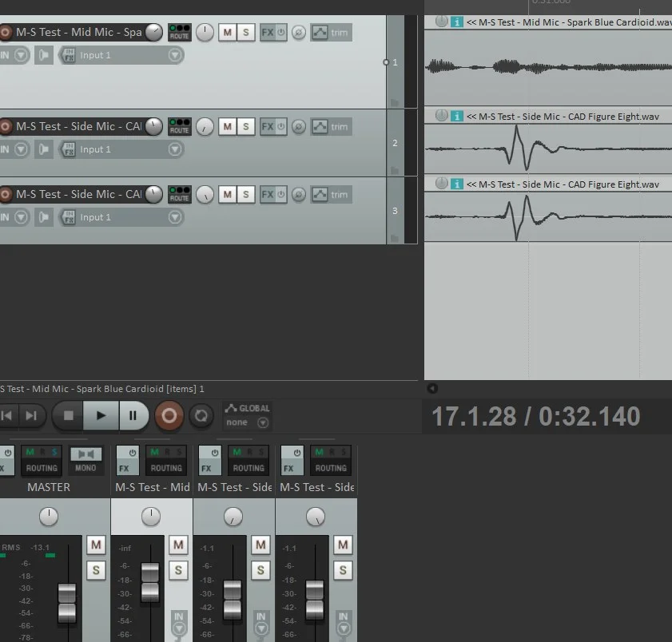The height and width of the screenshot is (642, 672).
Task: Arm track 2 Side Mic for recording
Action: [x=6, y=126]
